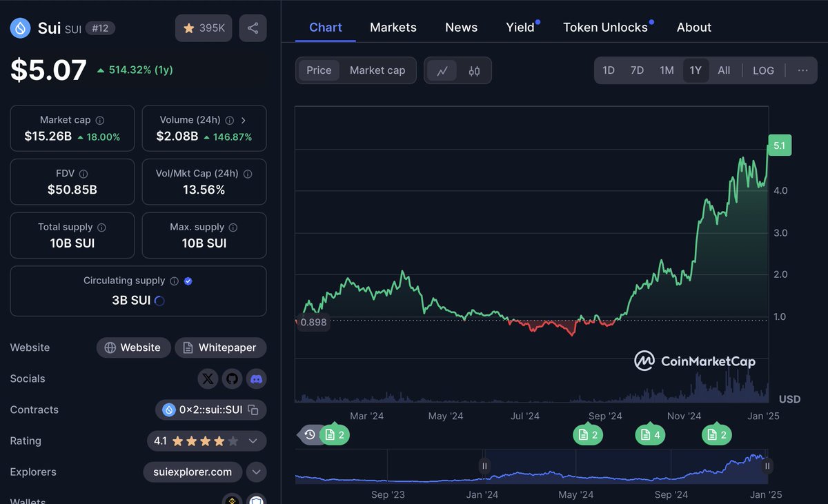Image resolution: width=828 pixels, height=504 pixels.
Task: Open news marker with 4 articles
Action: pos(651,434)
